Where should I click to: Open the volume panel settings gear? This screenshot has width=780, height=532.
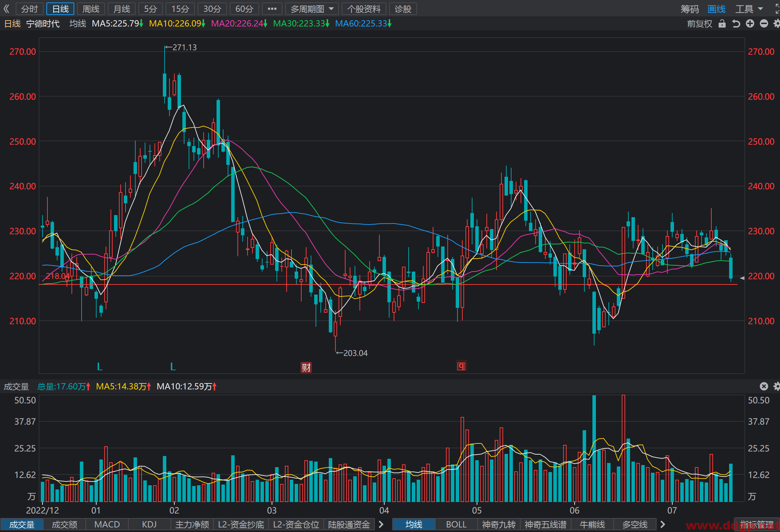coord(777,386)
